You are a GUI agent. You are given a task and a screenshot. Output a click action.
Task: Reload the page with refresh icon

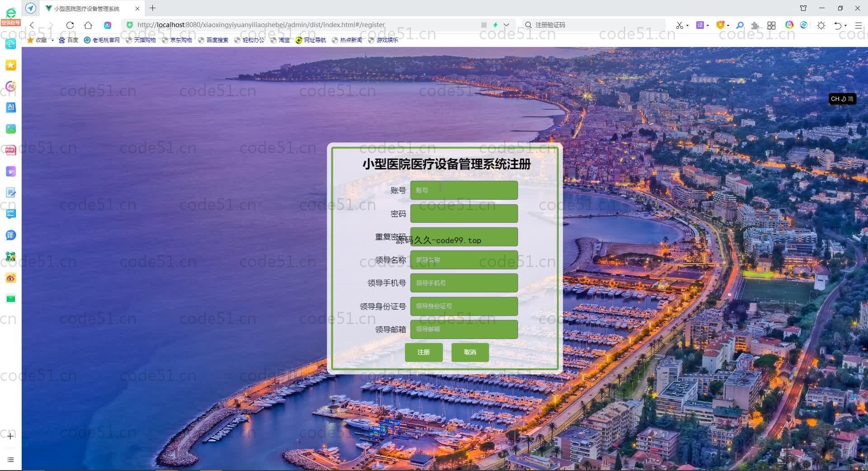tap(70, 25)
